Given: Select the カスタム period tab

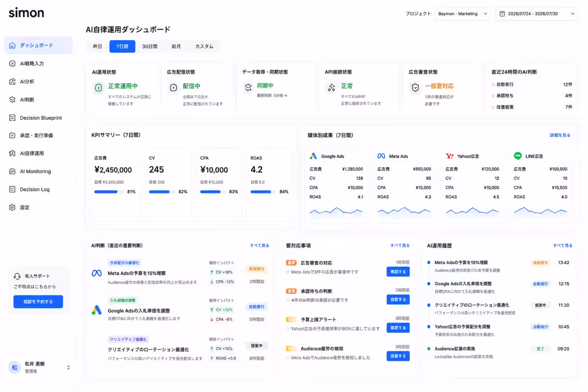Looking at the screenshot, I should point(204,47).
